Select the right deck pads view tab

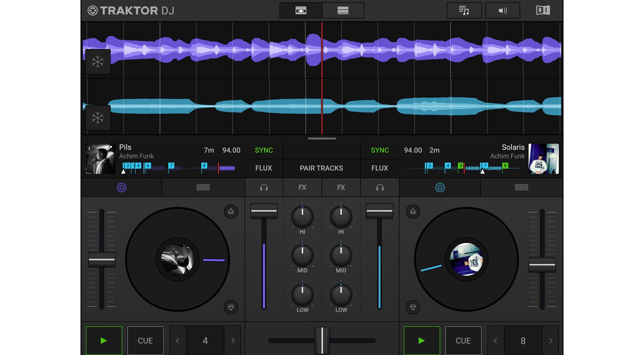tap(521, 188)
